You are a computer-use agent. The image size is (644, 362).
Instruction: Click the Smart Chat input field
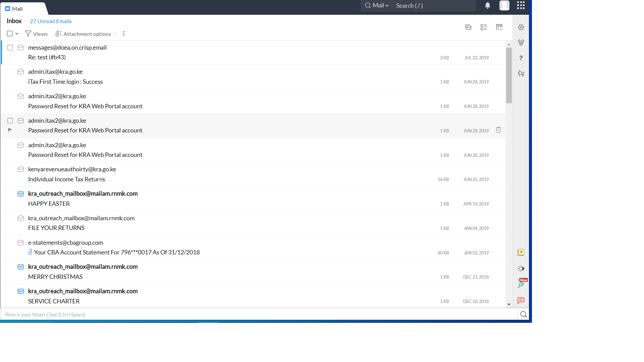click(258, 314)
